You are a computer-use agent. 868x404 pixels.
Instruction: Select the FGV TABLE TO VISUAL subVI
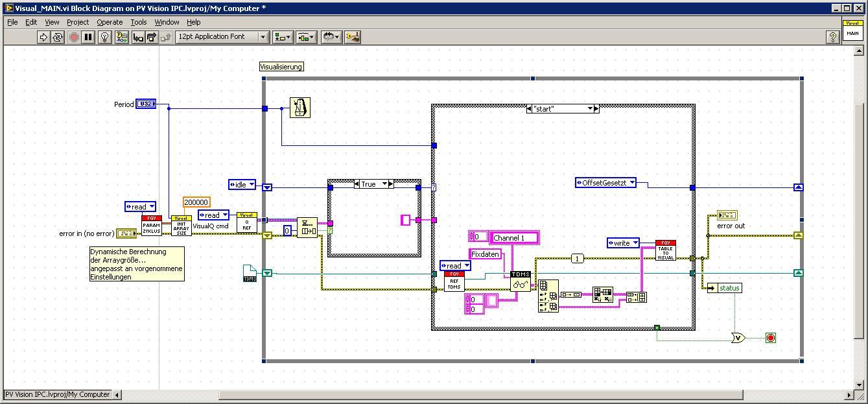(666, 250)
